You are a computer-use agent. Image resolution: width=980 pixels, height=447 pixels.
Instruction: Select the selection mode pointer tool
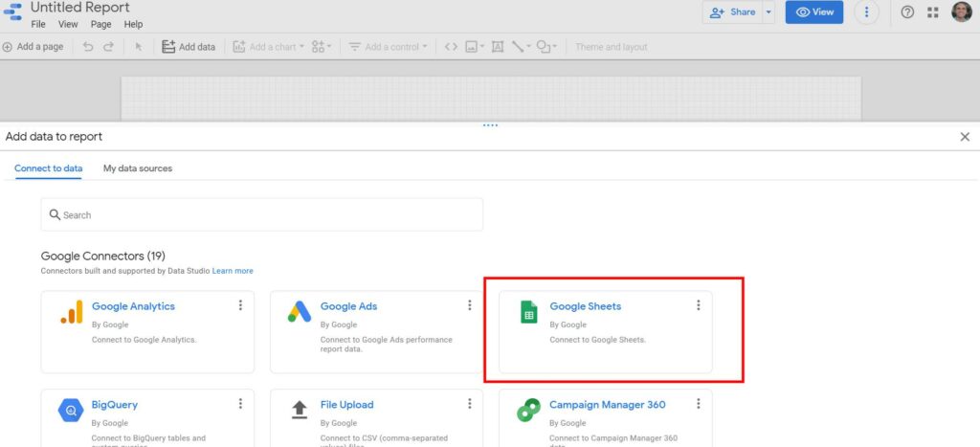[139, 47]
